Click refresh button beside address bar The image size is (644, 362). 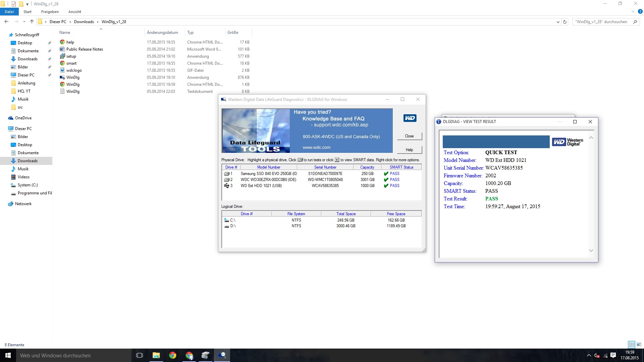[x=565, y=22]
